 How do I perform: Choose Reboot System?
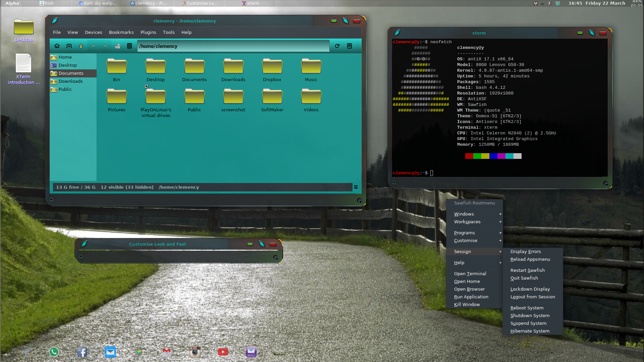(533, 308)
